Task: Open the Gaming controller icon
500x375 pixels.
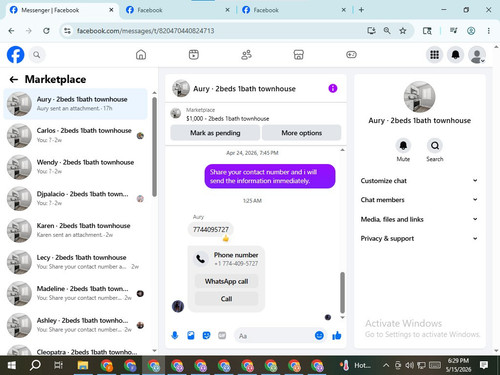Action: (351, 55)
